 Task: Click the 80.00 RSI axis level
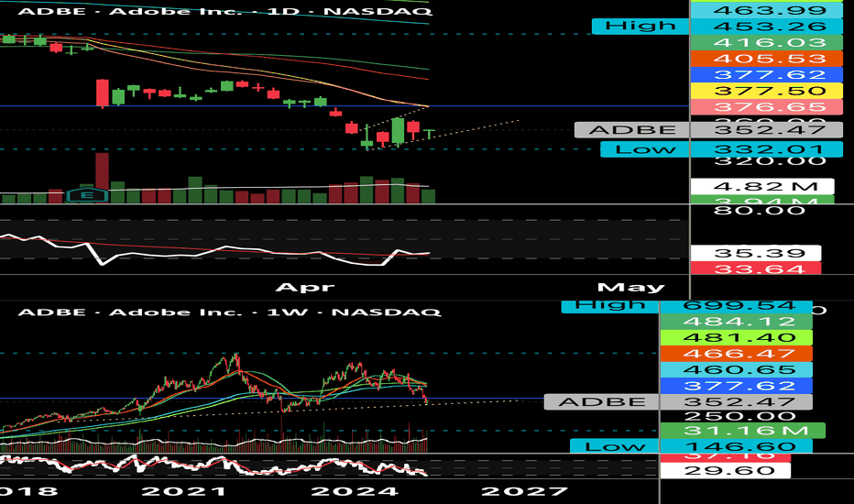point(759,211)
